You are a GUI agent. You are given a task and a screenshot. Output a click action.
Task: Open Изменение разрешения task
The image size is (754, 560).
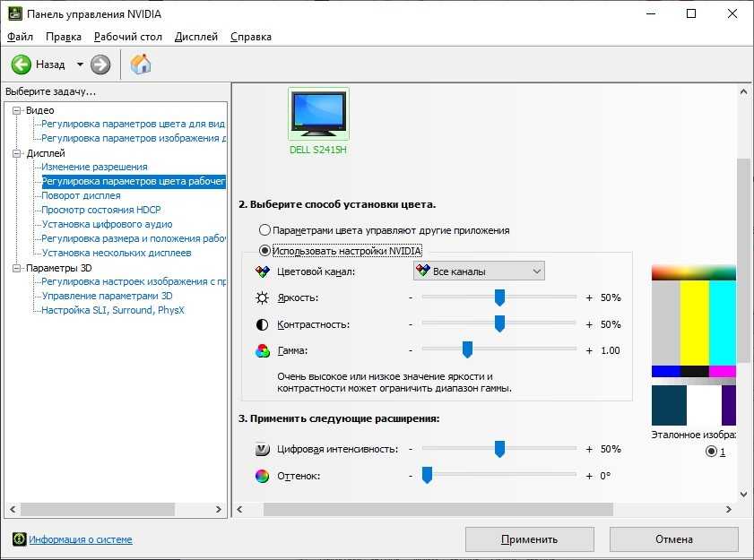point(94,167)
